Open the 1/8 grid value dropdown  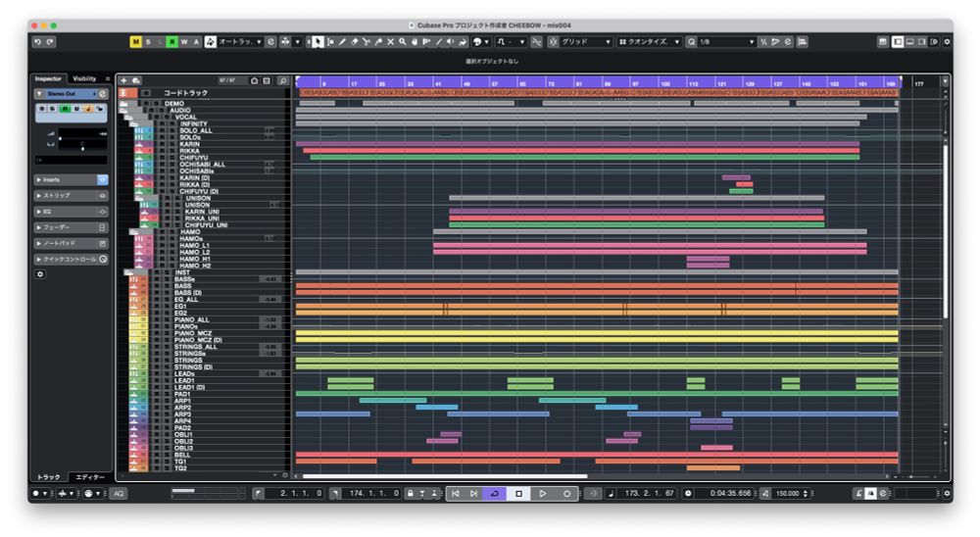(726, 42)
